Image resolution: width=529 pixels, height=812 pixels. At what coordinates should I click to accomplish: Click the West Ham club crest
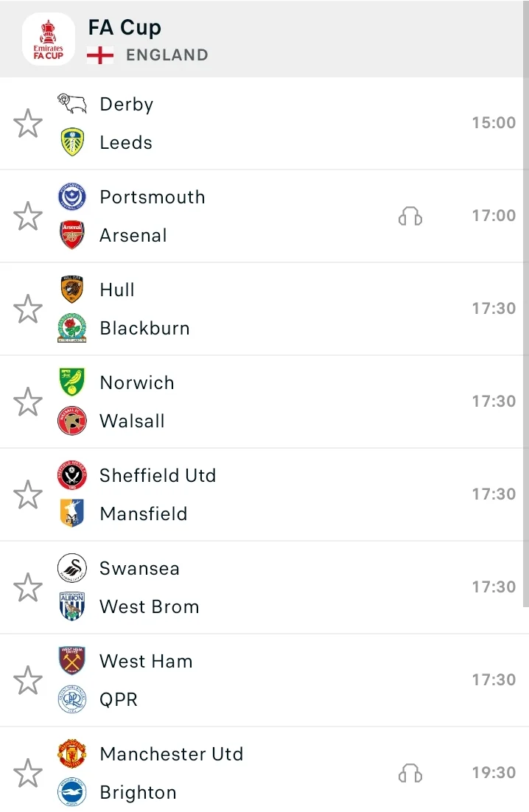(72, 661)
